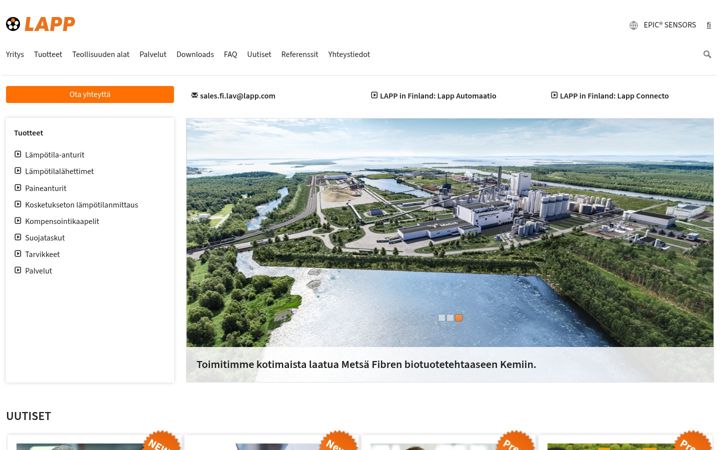Open Tarvikkeet category
The image size is (720, 450).
(42, 254)
